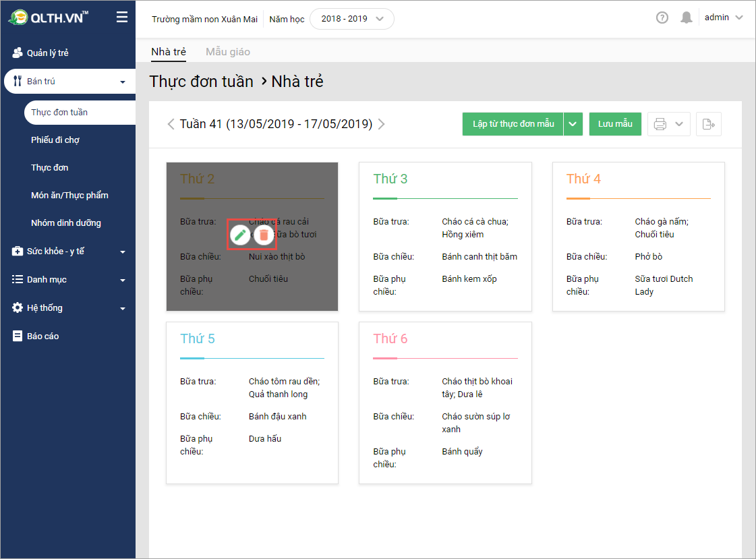This screenshot has height=559, width=756.
Task: Expand Danh mục submenu arrow
Action: 123,281
